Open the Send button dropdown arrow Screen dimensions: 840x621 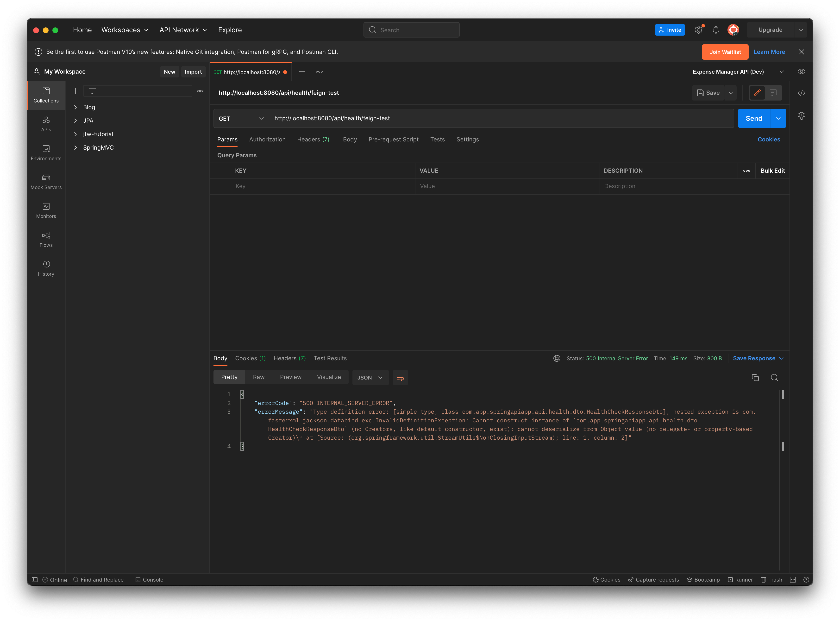pos(778,119)
